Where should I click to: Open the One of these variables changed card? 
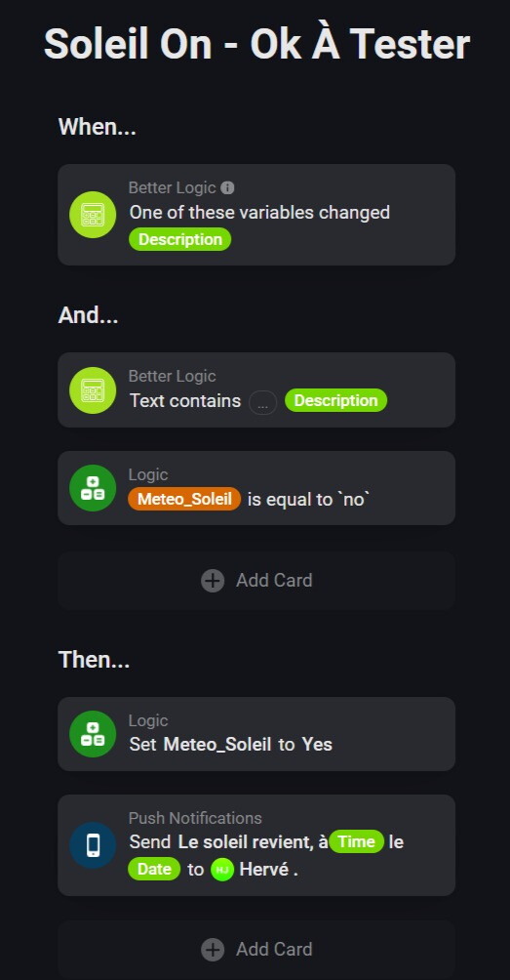(x=256, y=215)
